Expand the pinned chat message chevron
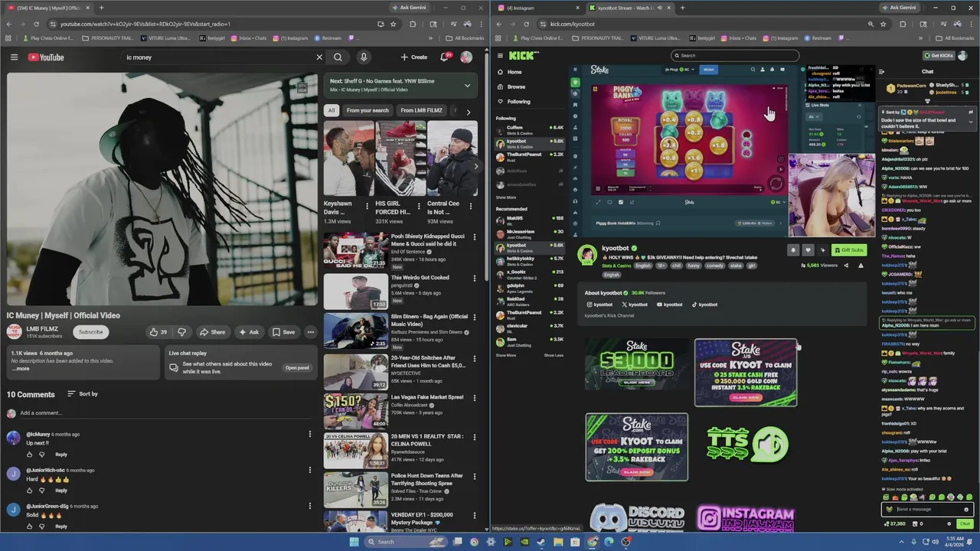 click(970, 122)
